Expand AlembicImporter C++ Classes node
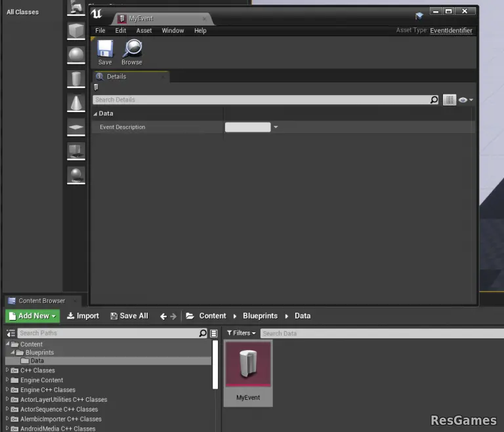Image resolution: width=504 pixels, height=432 pixels. [x=7, y=418]
